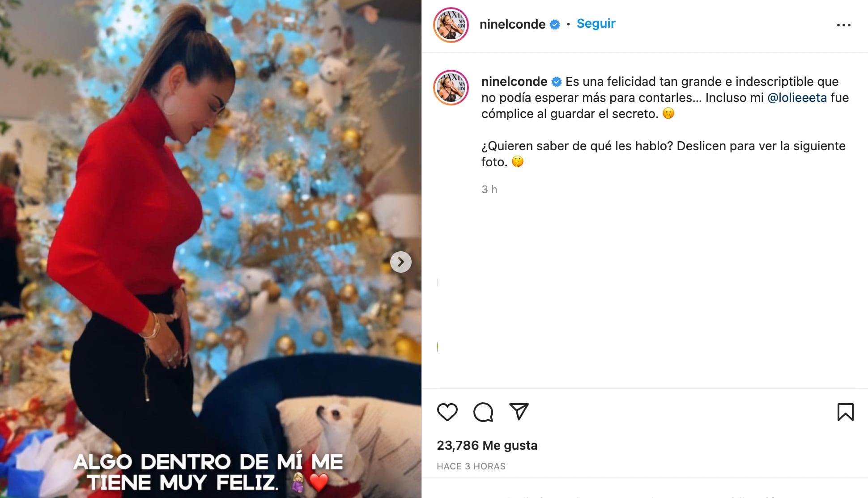Viewport: 868px width, 498px height.
Task: Open the 3 h timestamp under caption
Action: click(489, 190)
